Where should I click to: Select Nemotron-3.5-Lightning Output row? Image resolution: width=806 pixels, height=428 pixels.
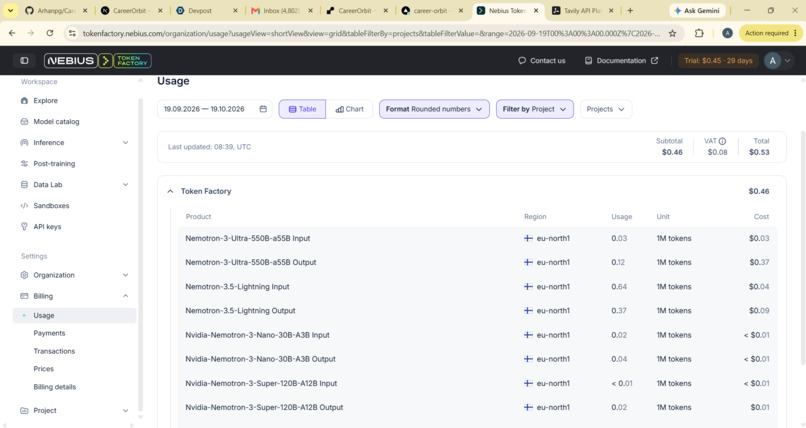[x=477, y=311]
